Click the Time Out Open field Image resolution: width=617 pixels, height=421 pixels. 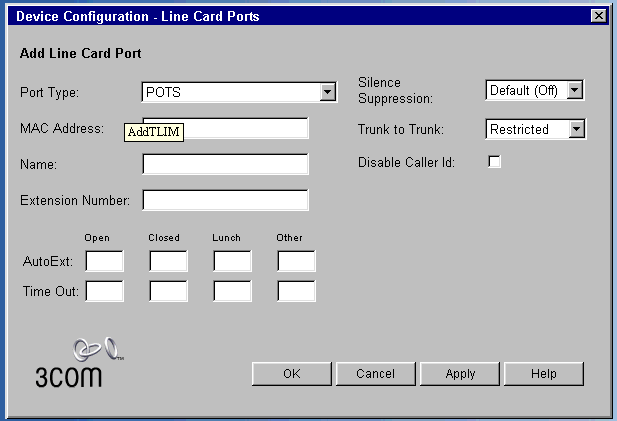pos(105,291)
